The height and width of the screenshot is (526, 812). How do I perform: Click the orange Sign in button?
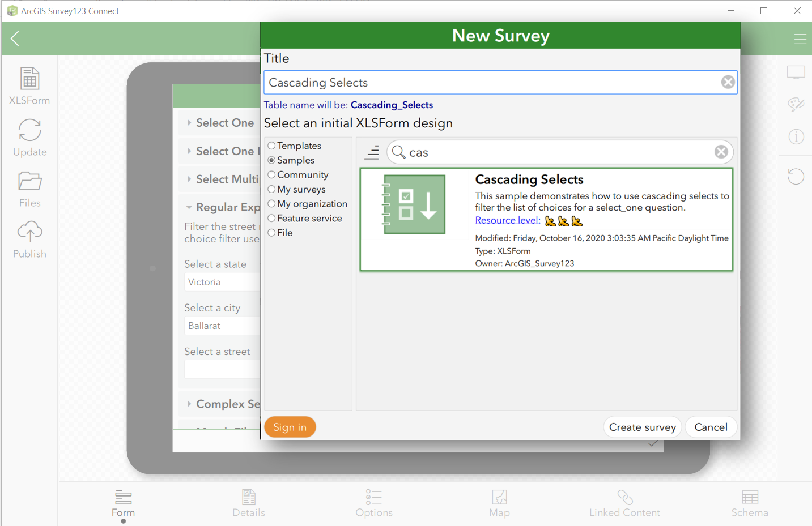[290, 427]
